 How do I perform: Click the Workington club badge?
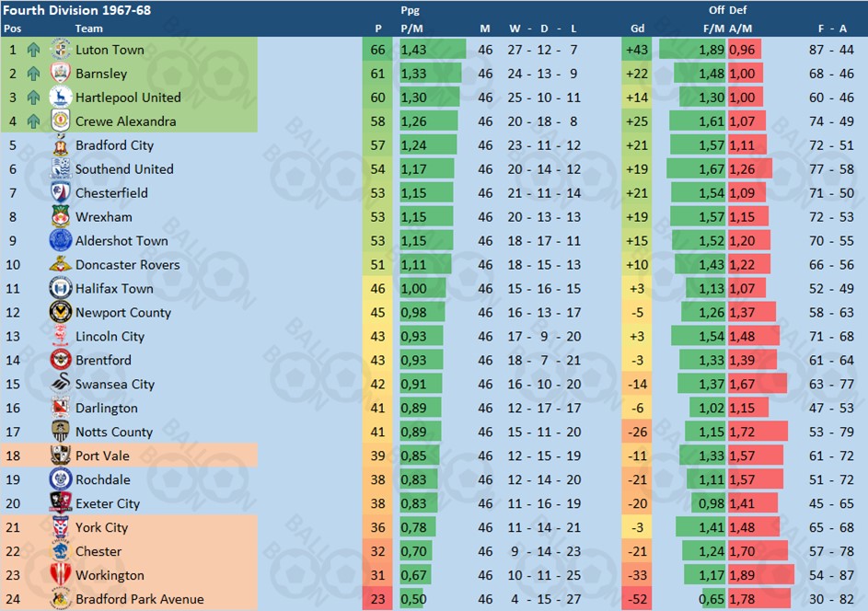(x=61, y=575)
